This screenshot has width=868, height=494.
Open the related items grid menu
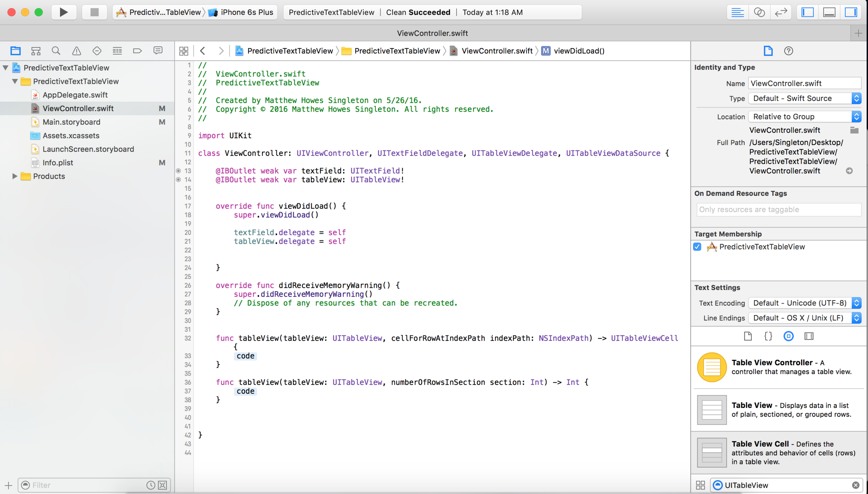[184, 51]
